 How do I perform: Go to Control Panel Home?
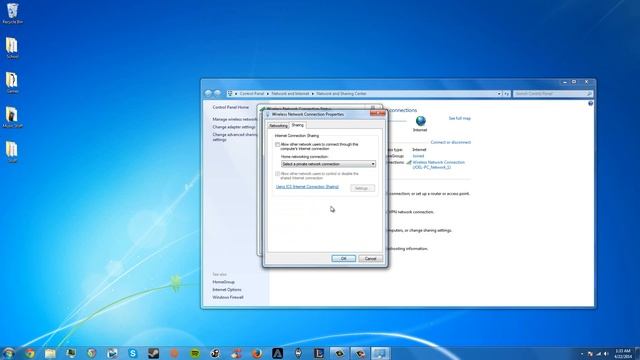(231, 107)
